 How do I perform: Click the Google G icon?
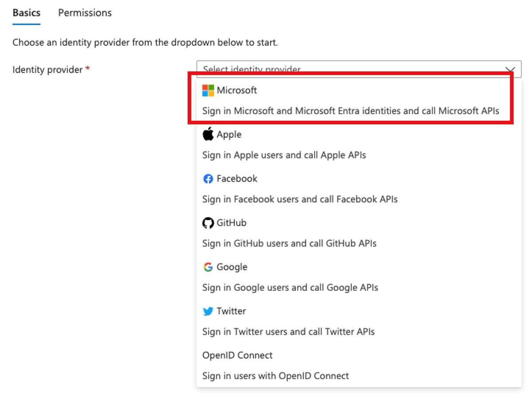(x=208, y=267)
